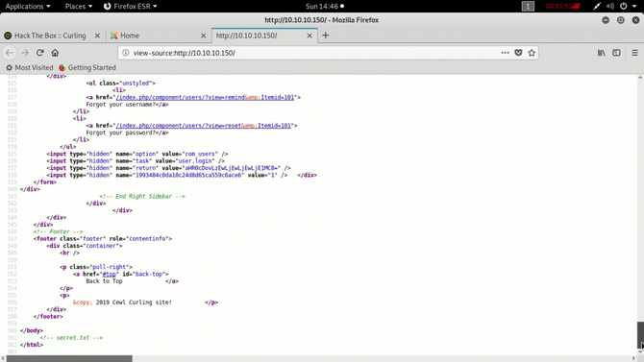
Task: Show site information icon in URL bar
Action: (x=126, y=53)
